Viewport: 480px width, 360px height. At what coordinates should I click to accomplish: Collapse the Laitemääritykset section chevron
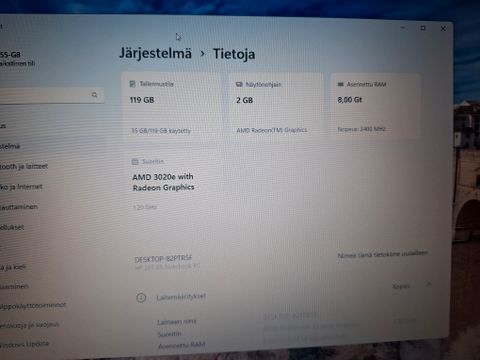click(429, 284)
